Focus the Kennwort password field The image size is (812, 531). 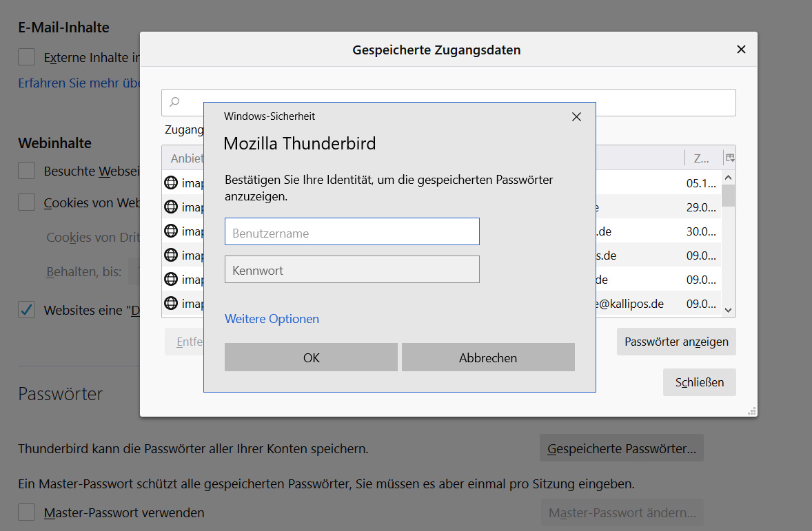click(352, 270)
